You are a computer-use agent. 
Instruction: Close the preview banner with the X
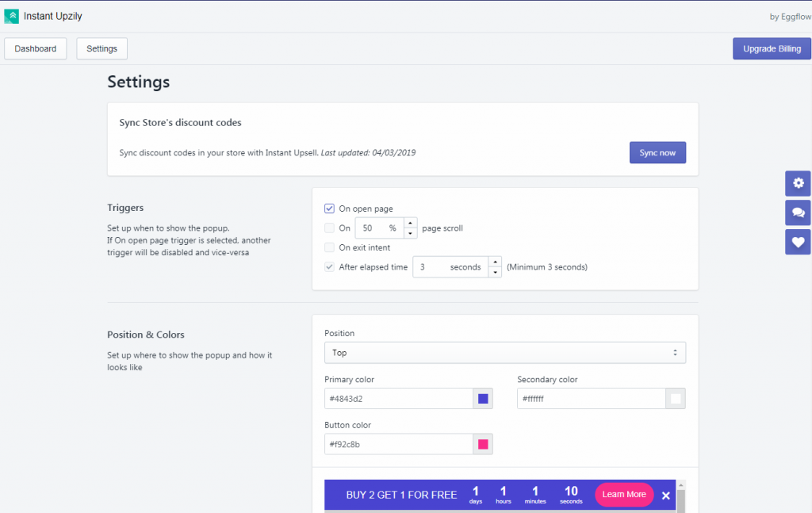coord(666,496)
